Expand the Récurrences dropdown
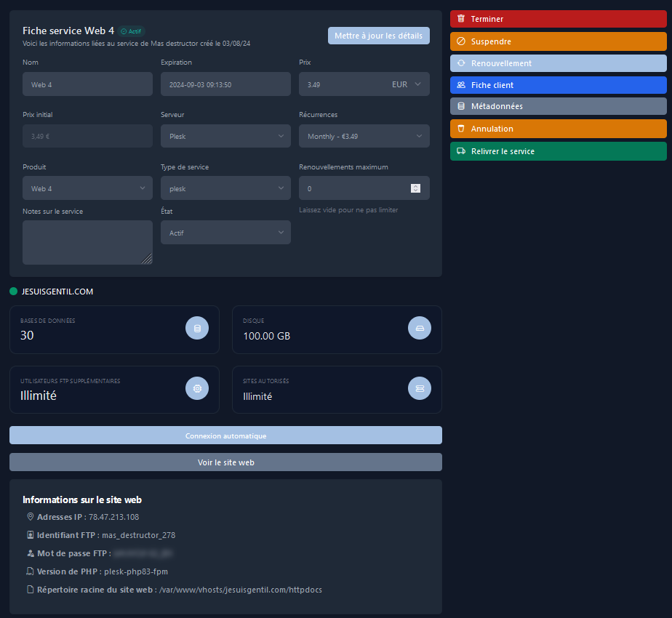Image resolution: width=672 pixels, height=618 pixels. click(x=364, y=136)
